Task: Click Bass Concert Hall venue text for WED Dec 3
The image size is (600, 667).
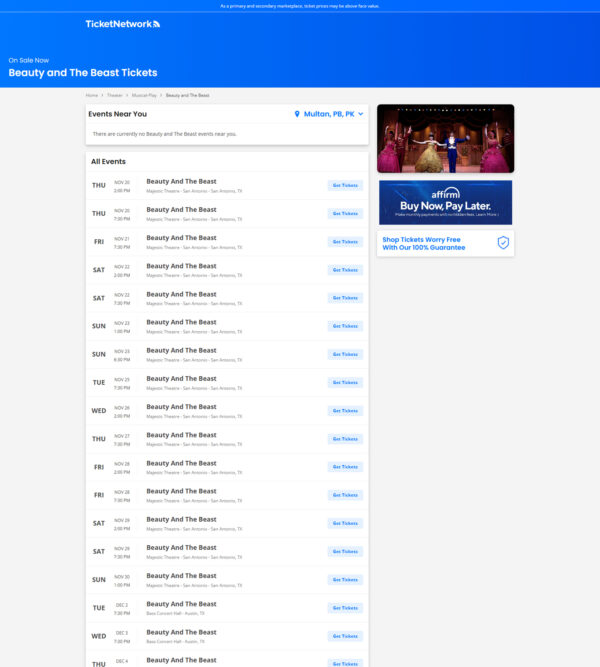Action: tap(175, 641)
